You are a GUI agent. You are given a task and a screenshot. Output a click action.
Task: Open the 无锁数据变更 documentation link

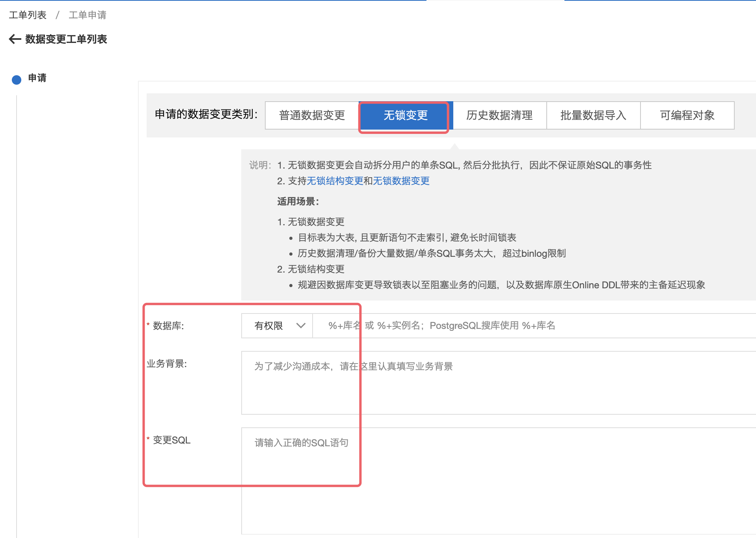[401, 181]
